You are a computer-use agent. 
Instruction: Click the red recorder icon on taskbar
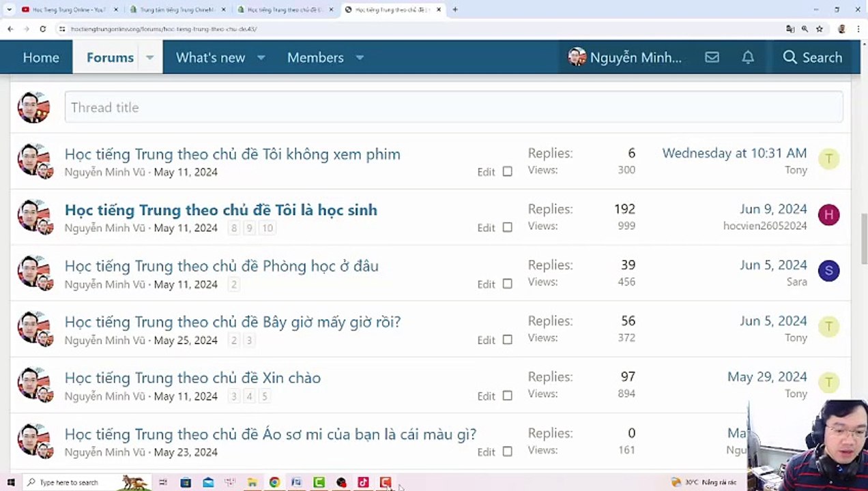(x=386, y=482)
